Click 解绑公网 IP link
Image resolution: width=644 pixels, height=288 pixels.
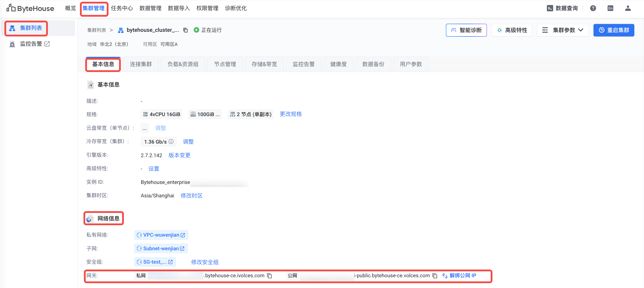point(463,276)
